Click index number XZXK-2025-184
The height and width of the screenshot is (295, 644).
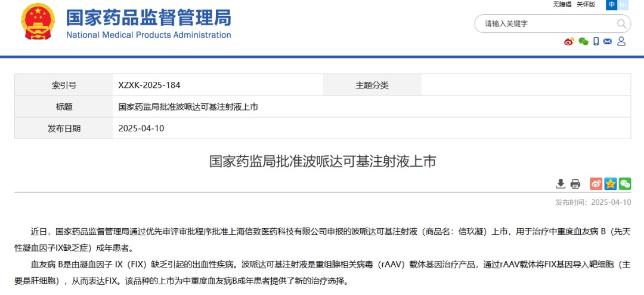[149, 85]
